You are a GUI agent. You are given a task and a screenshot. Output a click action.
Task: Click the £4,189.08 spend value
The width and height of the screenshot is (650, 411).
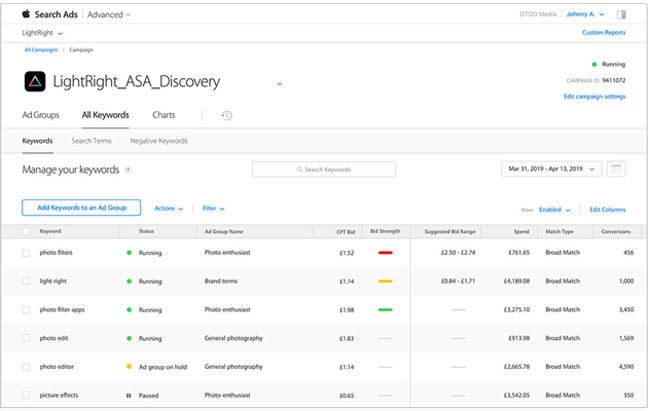517,281
